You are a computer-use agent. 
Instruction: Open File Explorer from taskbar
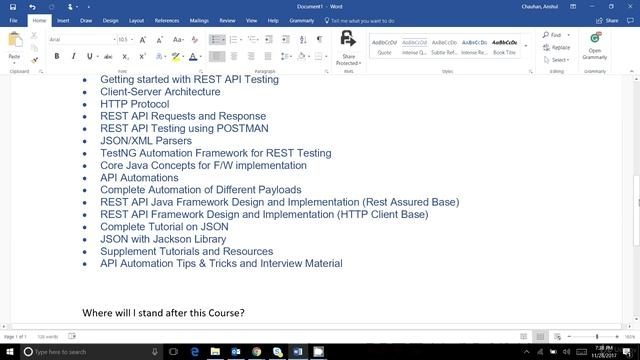coord(215,351)
